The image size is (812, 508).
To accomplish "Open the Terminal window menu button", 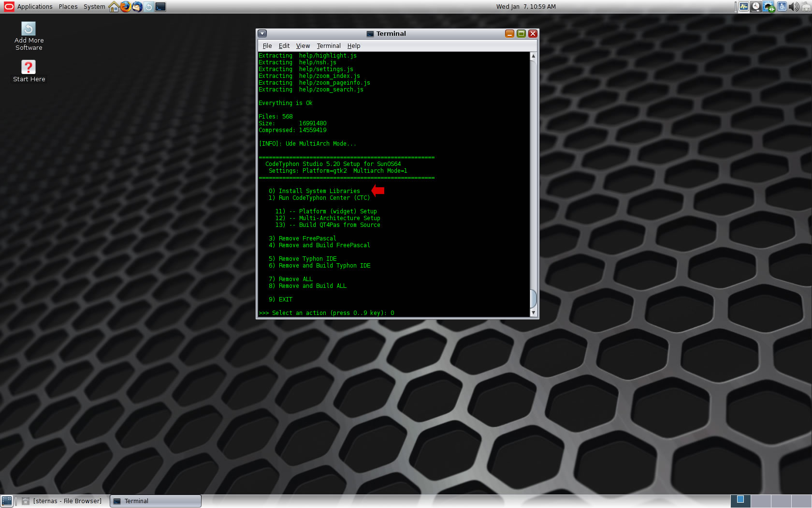I will [x=262, y=33].
